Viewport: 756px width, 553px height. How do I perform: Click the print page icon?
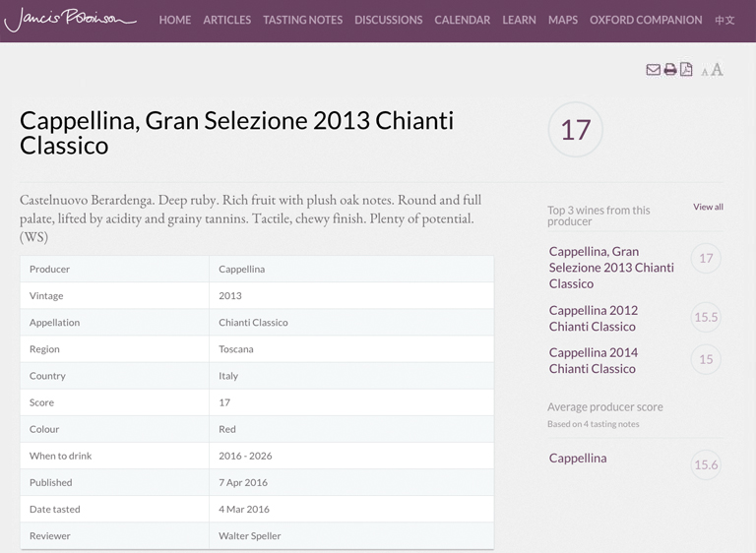coord(669,70)
